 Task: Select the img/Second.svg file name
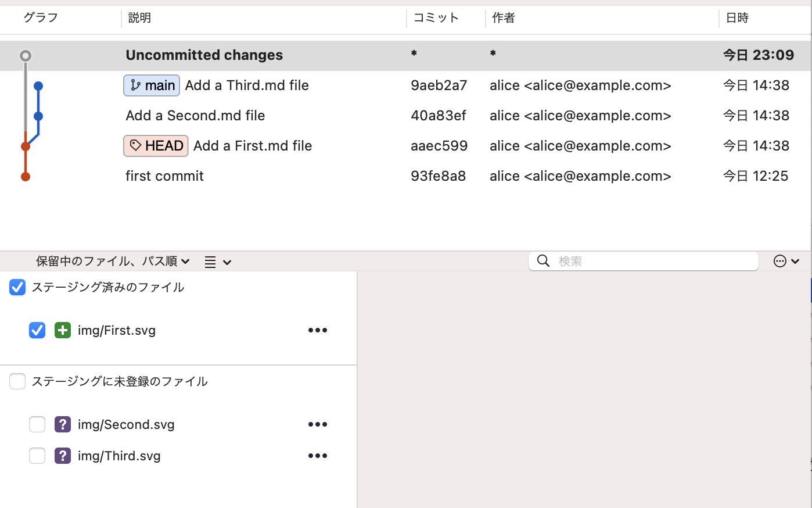click(126, 425)
